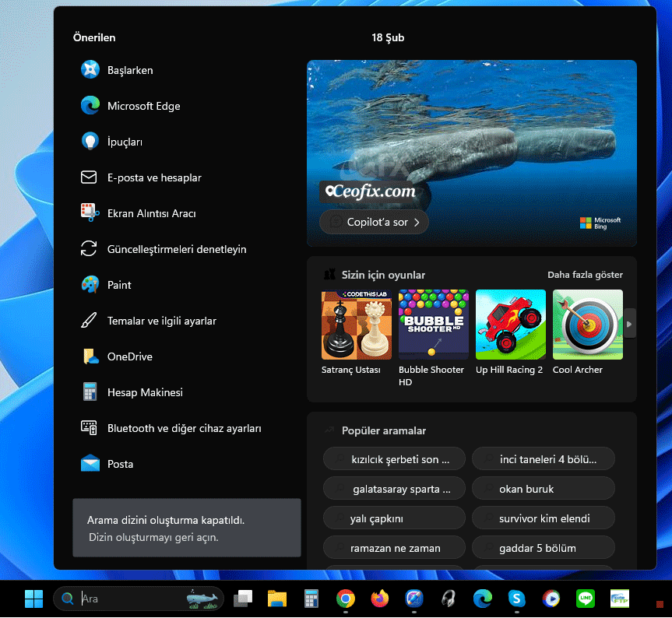Open Skype from the taskbar

pos(517,599)
